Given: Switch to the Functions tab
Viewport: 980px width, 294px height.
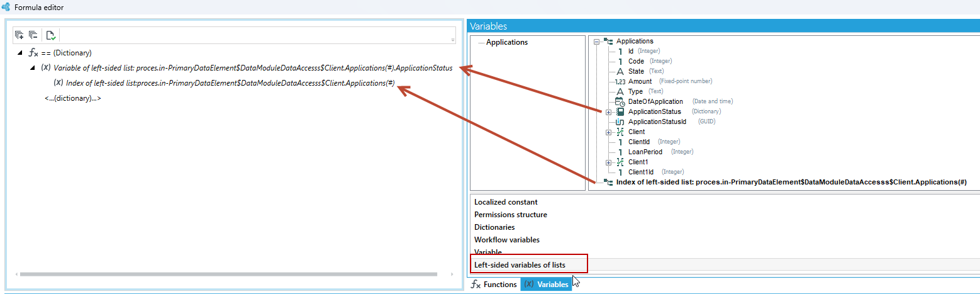Looking at the screenshot, I should point(494,285).
